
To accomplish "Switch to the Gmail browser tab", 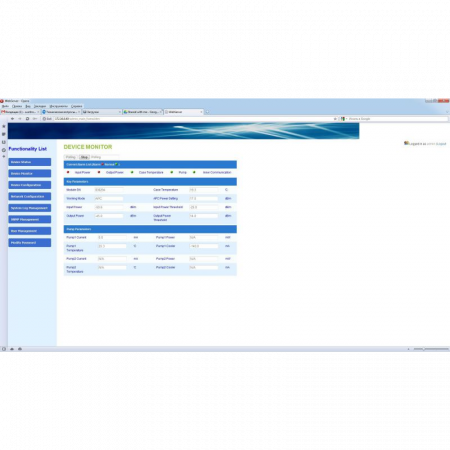I will click(20, 112).
